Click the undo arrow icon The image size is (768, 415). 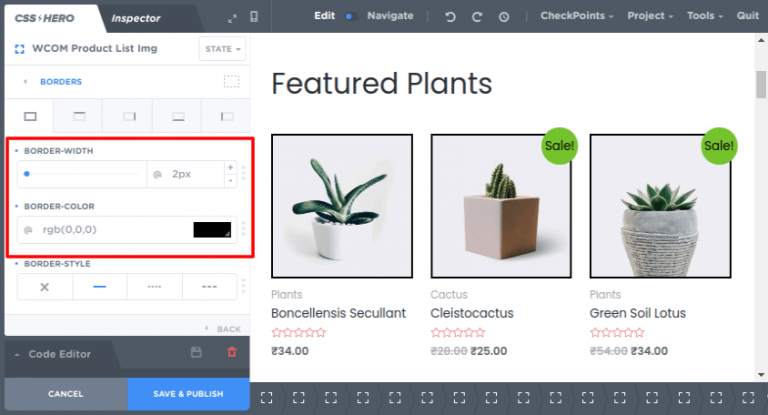click(x=450, y=17)
